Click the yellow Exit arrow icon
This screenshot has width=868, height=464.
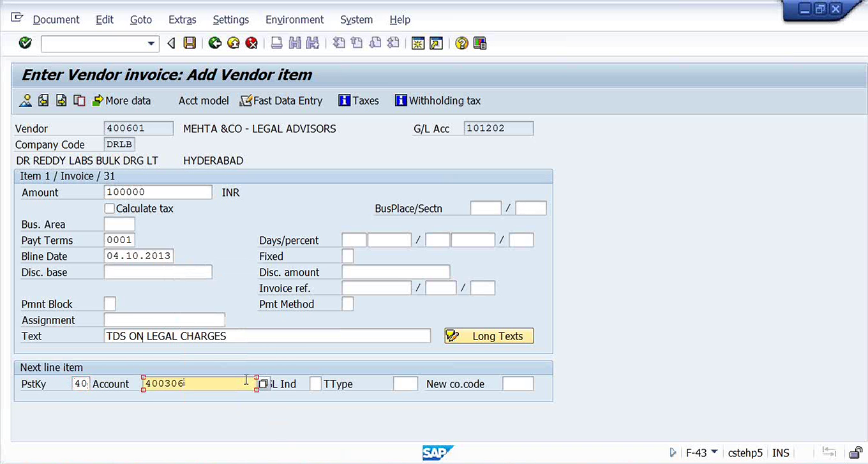pos(234,43)
